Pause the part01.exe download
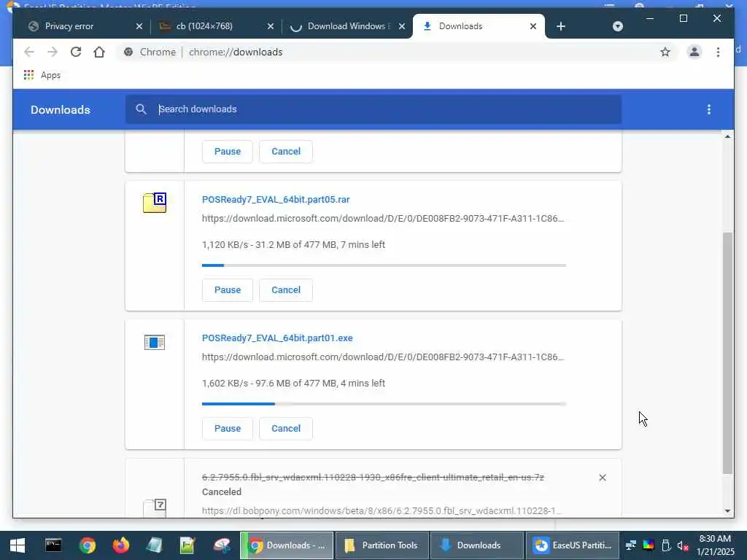This screenshot has width=747, height=560. [x=228, y=429]
